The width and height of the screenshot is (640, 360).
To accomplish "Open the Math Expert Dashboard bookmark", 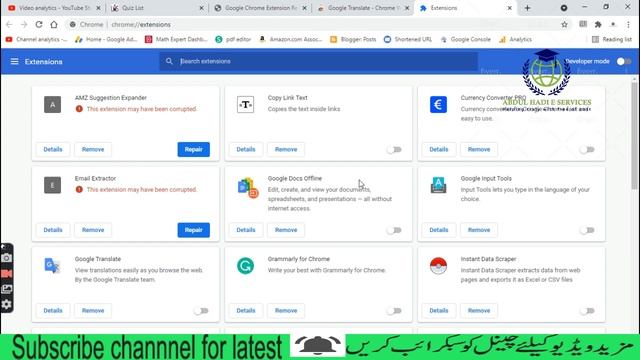I will tap(176, 40).
